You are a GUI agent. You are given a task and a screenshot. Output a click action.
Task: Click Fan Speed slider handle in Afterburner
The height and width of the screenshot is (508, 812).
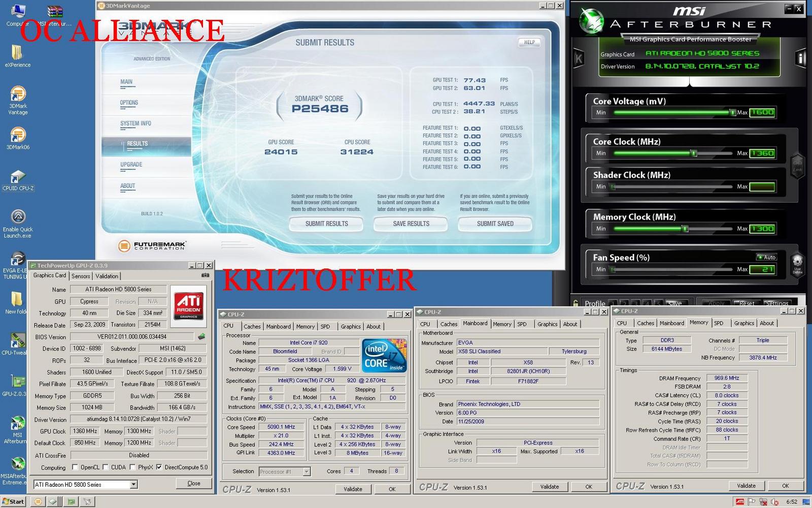(613, 269)
